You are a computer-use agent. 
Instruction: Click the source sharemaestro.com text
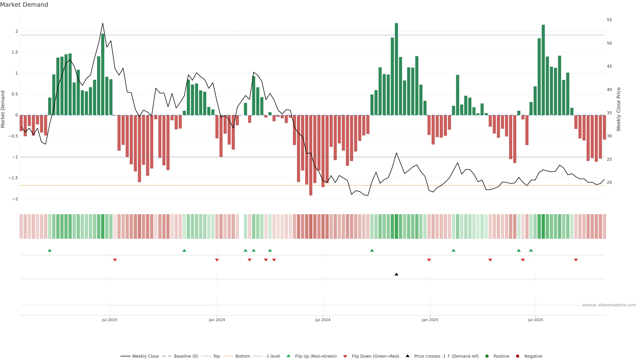[x=609, y=305]
